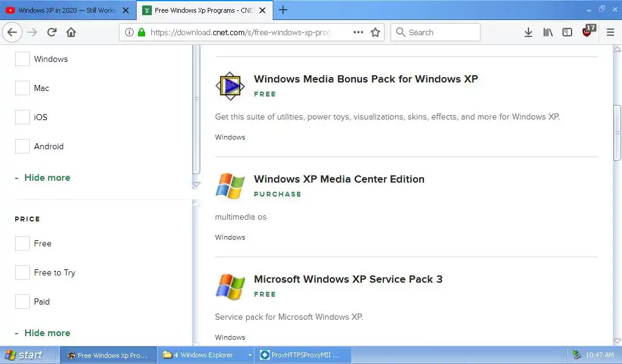Click the PURCHASE label under Media Center
Viewport: 622px width, 364px height.
click(278, 194)
